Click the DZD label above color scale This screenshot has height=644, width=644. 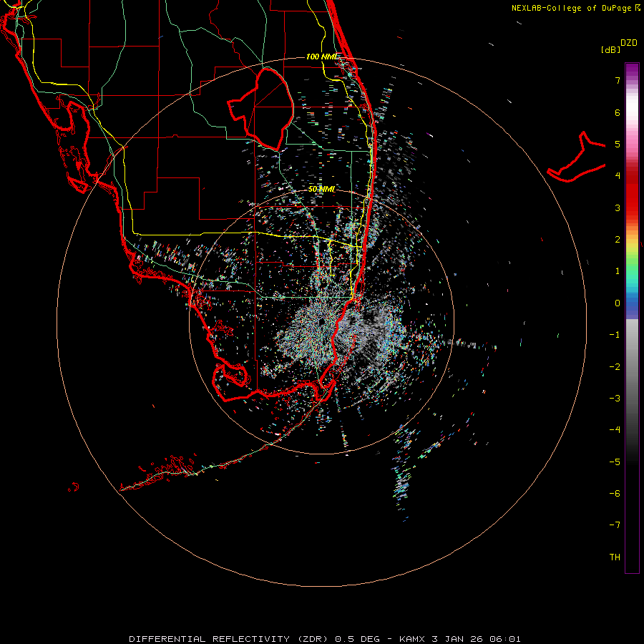629,43
